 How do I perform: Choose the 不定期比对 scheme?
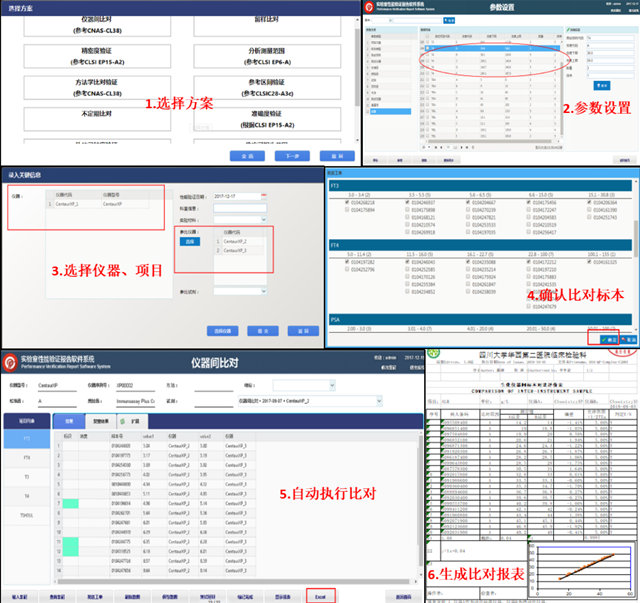97,119
